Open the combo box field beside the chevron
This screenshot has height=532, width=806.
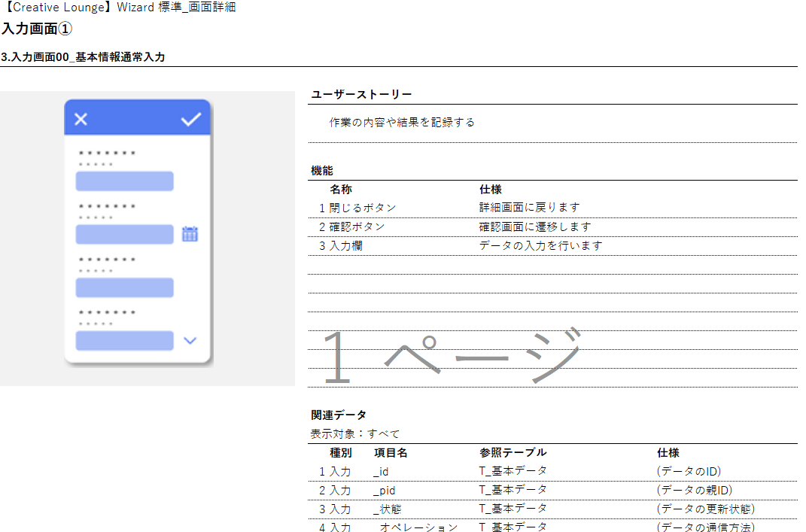(x=124, y=341)
